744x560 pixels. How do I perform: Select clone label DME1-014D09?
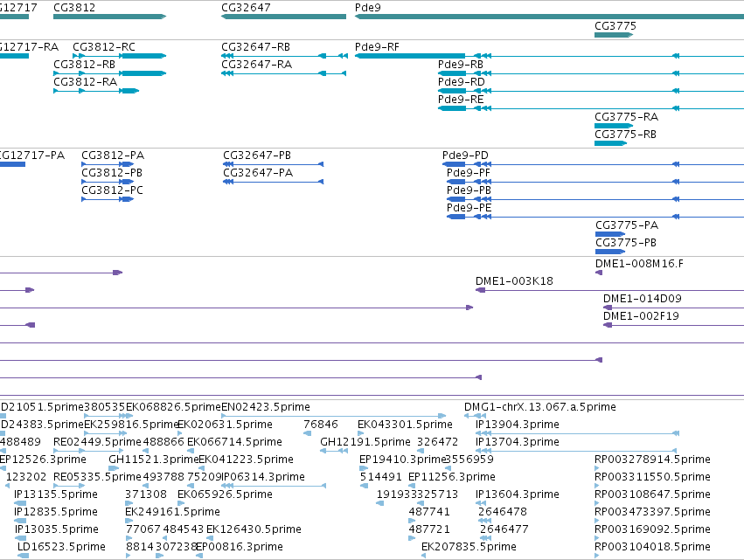coord(643,299)
